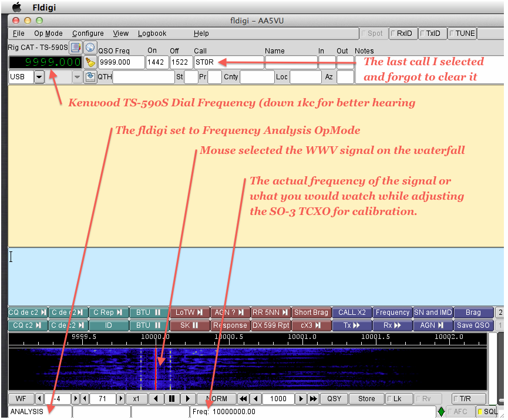Open the File menu
Image resolution: width=508 pixels, height=420 pixels.
tap(18, 33)
